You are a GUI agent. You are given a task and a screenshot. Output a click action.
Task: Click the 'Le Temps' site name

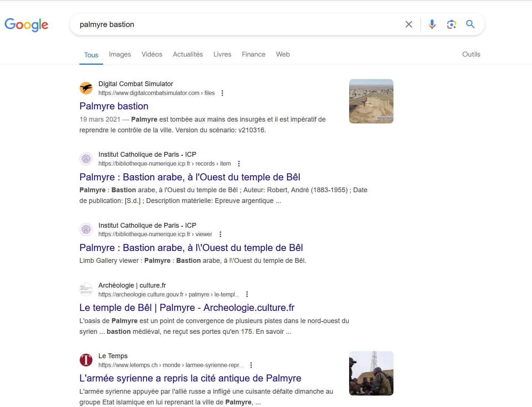[x=113, y=356]
